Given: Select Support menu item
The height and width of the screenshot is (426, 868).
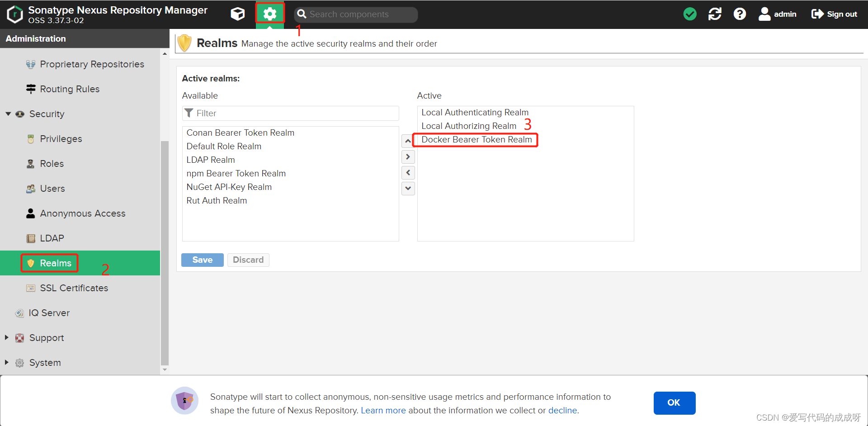Looking at the screenshot, I should tap(47, 338).
